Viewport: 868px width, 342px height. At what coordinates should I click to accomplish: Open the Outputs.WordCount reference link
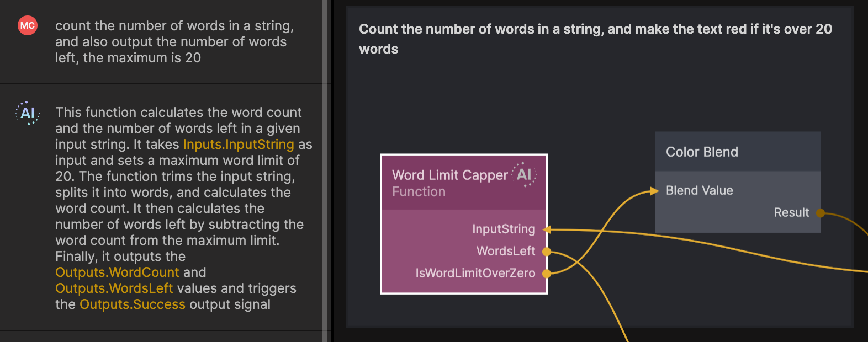tap(117, 272)
